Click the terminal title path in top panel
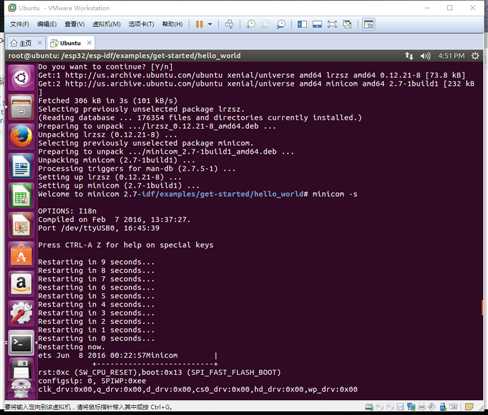 124,56
